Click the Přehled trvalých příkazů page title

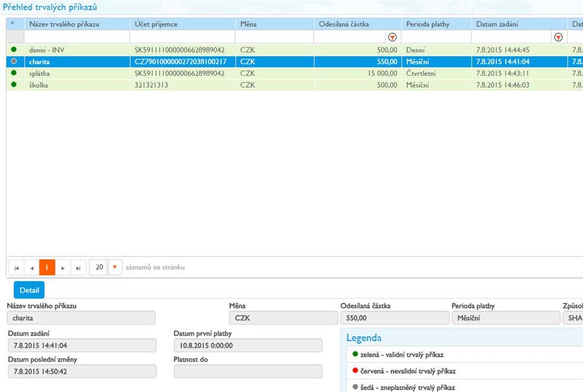[50, 7]
